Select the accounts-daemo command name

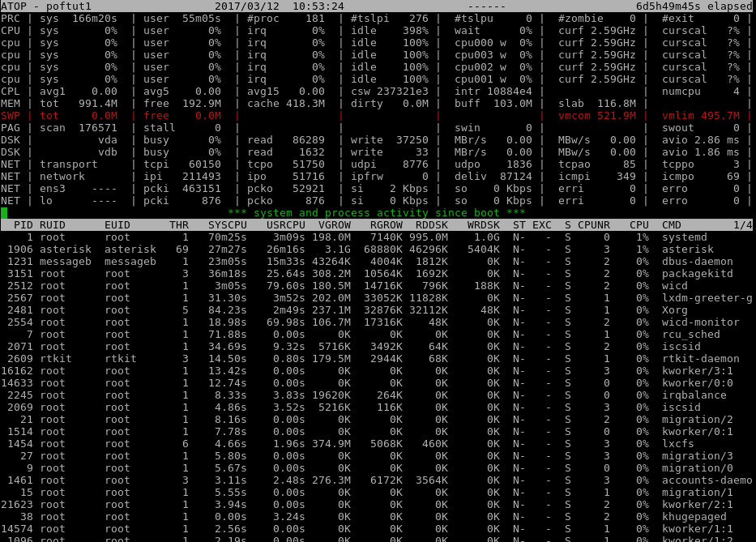coord(707,480)
